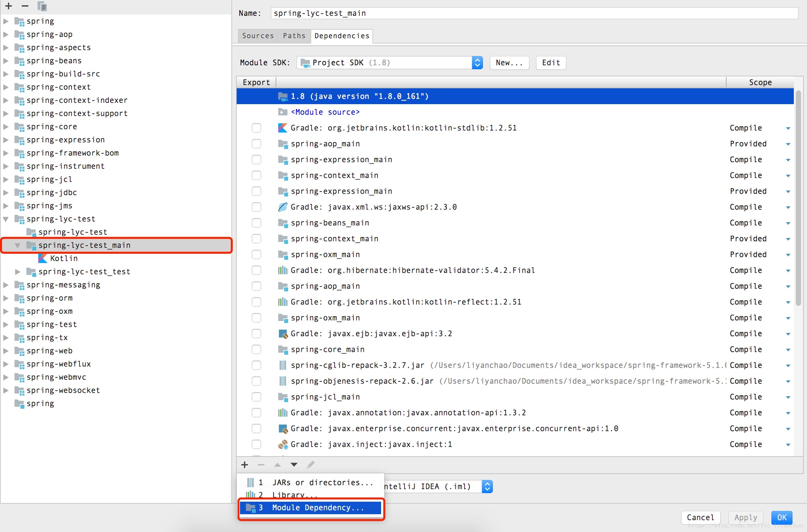
Task: Click the Cancel button
Action: tap(701, 518)
